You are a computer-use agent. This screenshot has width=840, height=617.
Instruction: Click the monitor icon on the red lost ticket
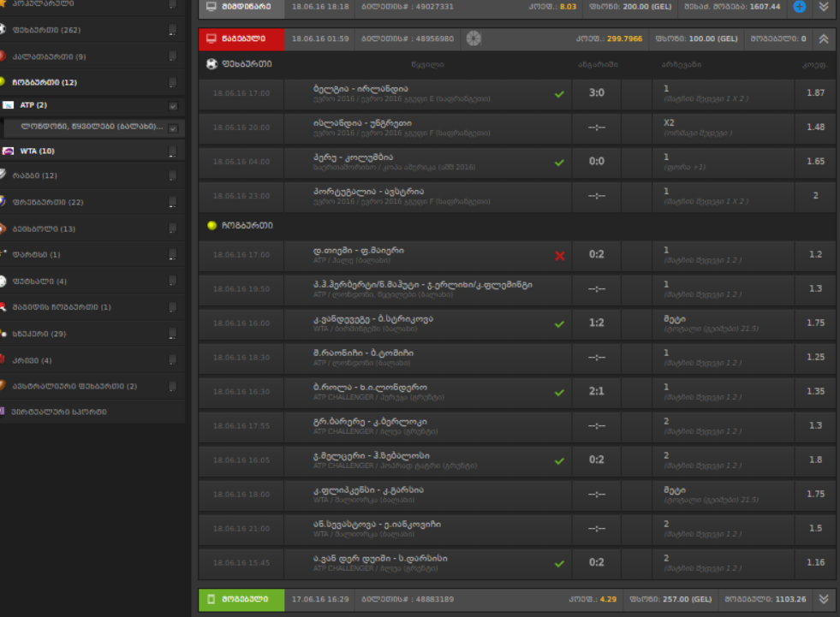(x=211, y=39)
